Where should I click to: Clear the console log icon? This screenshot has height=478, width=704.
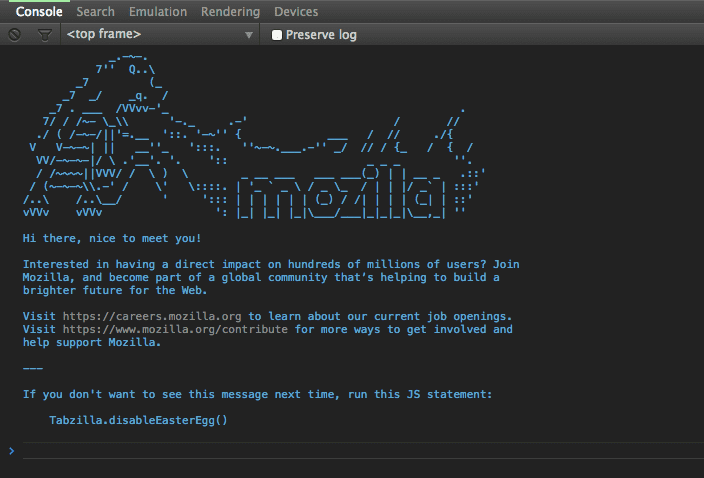click(x=14, y=35)
